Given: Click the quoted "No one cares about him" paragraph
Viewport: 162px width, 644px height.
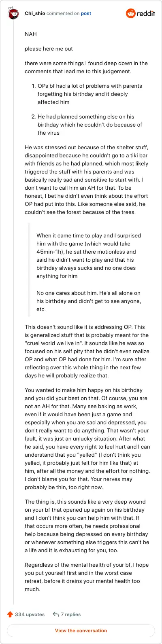Looking at the screenshot, I should point(85,301).
